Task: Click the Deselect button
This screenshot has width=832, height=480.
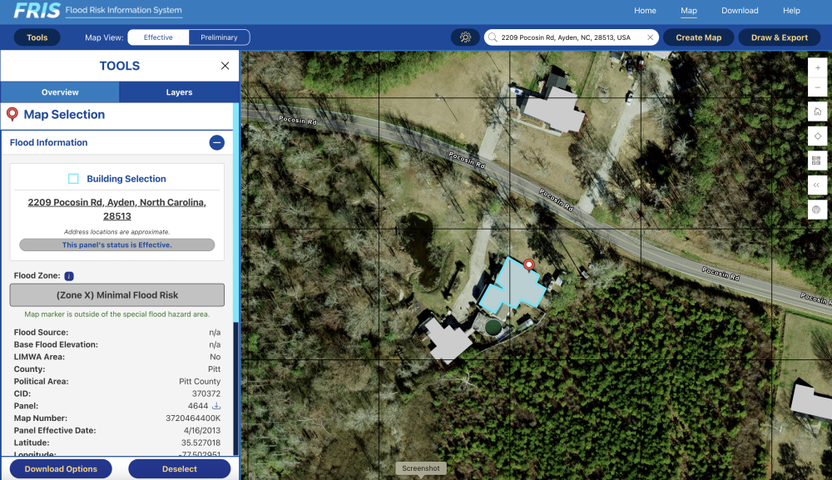Action: tap(179, 469)
